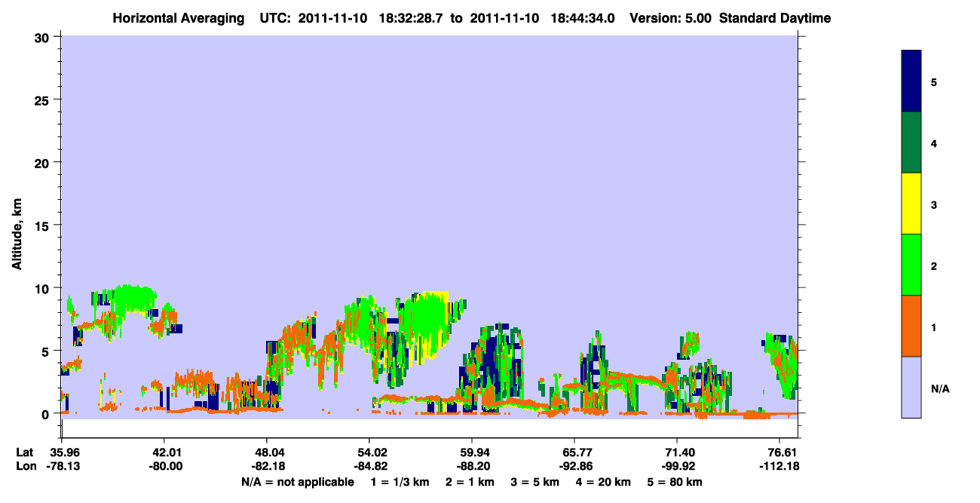Image resolution: width=980 pixels, height=503 pixels.
Task: Click the lavender N/A colorbar segment
Action: click(911, 387)
